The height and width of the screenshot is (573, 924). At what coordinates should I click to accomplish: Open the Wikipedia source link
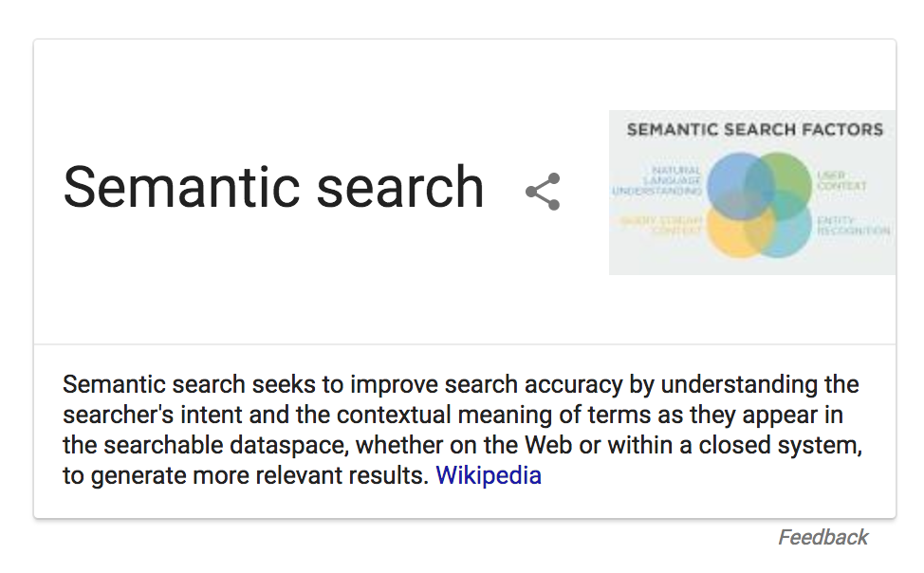coord(489,475)
